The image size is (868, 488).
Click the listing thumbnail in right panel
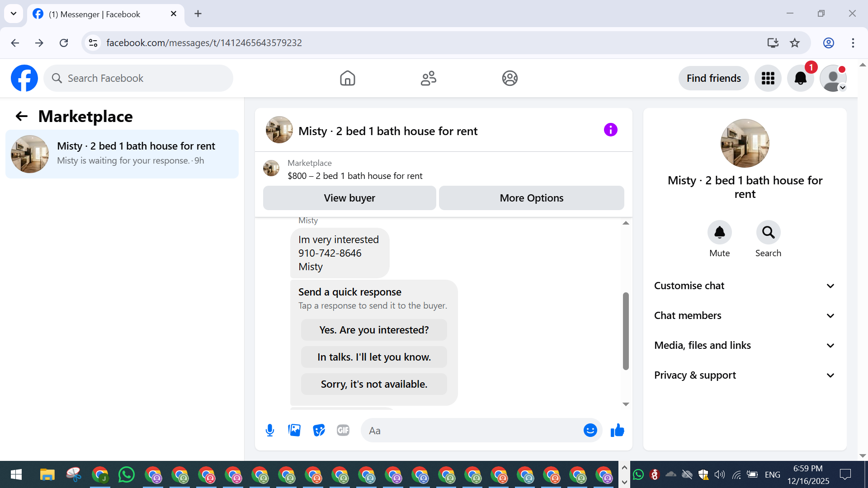click(745, 143)
